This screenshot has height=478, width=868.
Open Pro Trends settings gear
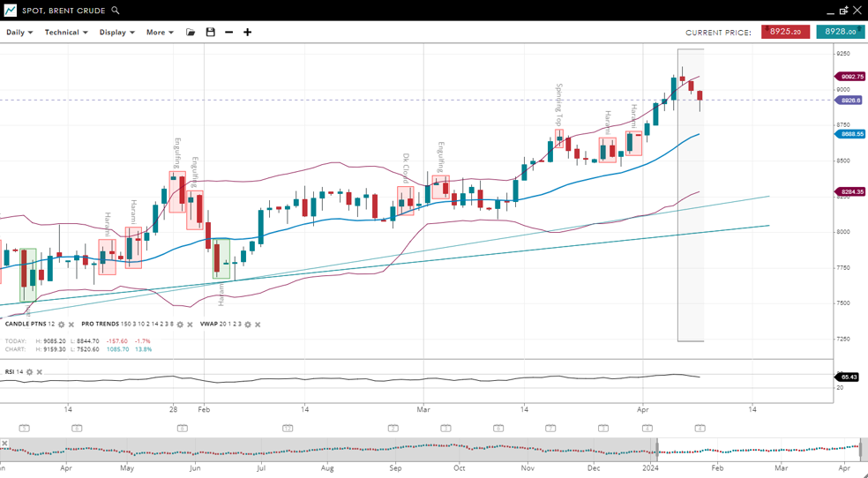[180, 325]
